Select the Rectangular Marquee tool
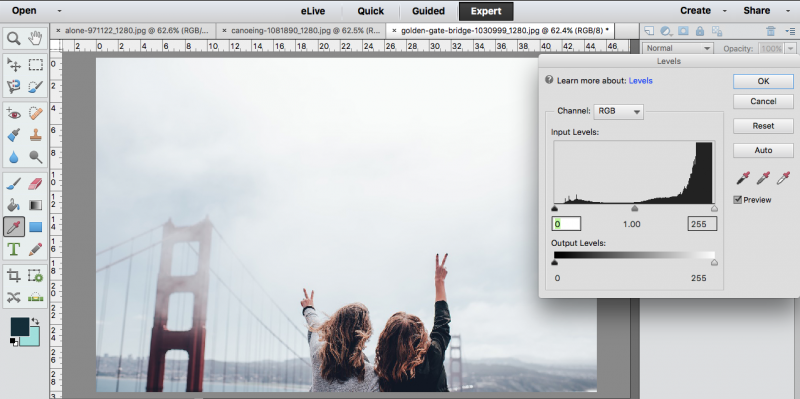This screenshot has height=399, width=800. click(35, 65)
